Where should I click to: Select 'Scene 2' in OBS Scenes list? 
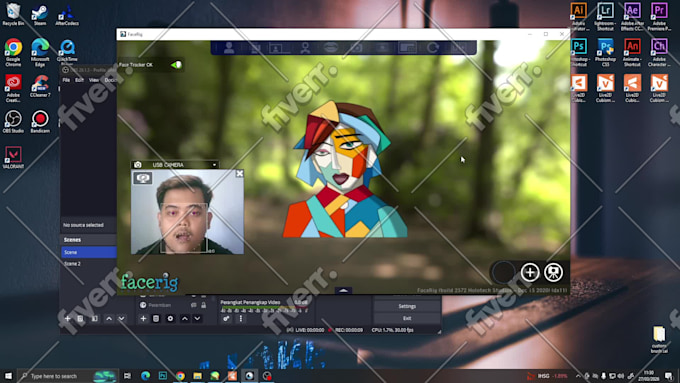pos(88,264)
